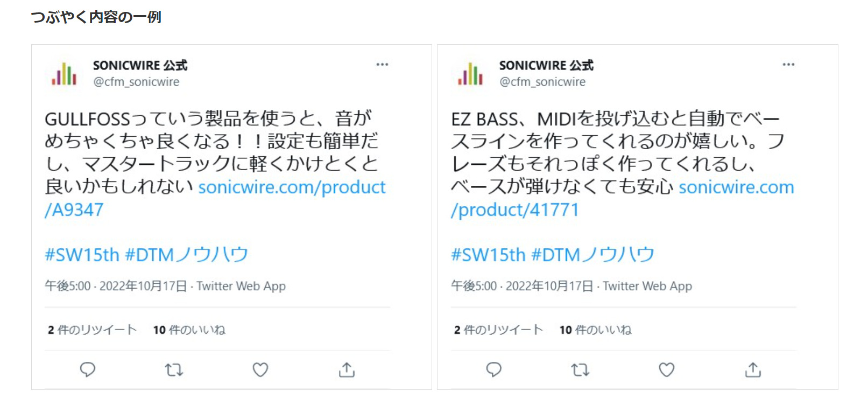View likes count on the EZ BASS tweet
The image size is (868, 419).
(595, 330)
